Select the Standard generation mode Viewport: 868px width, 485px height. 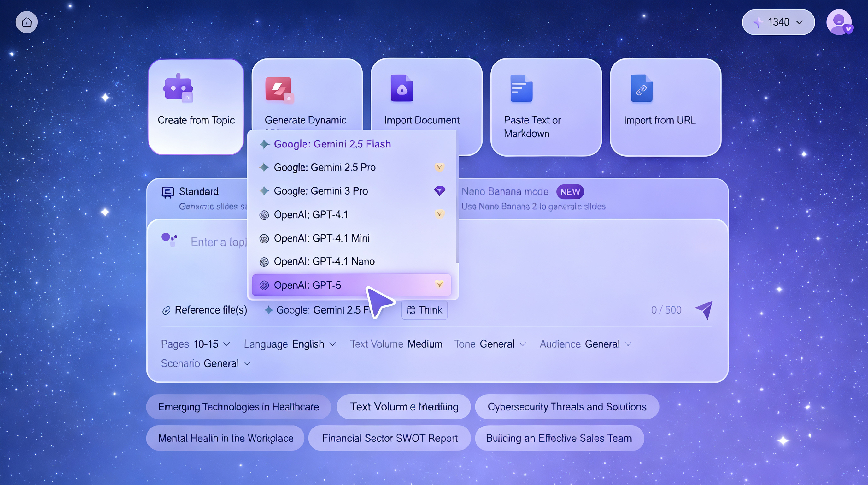click(198, 192)
